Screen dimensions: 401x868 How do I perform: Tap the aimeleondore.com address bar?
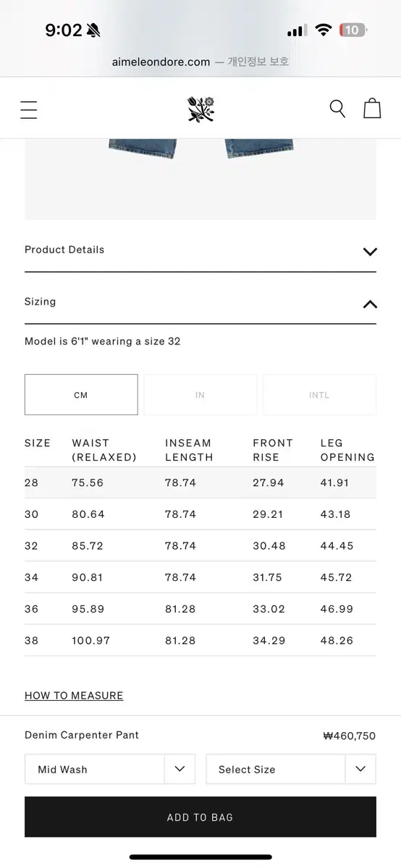(x=200, y=62)
